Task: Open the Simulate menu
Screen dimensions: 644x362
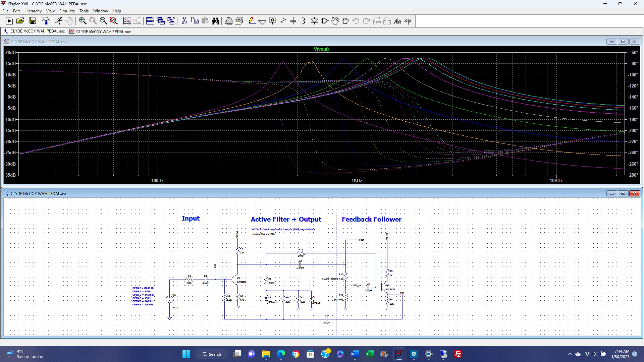Action: click(x=67, y=11)
